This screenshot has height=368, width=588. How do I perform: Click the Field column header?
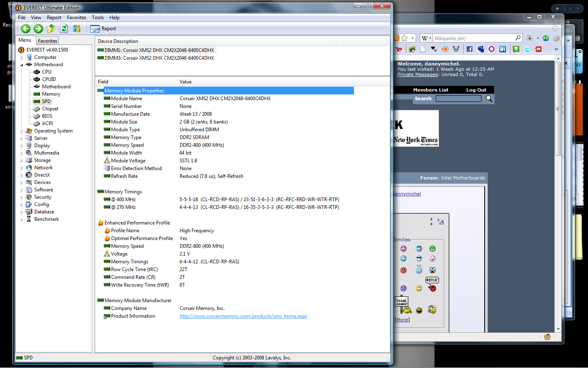[136, 82]
